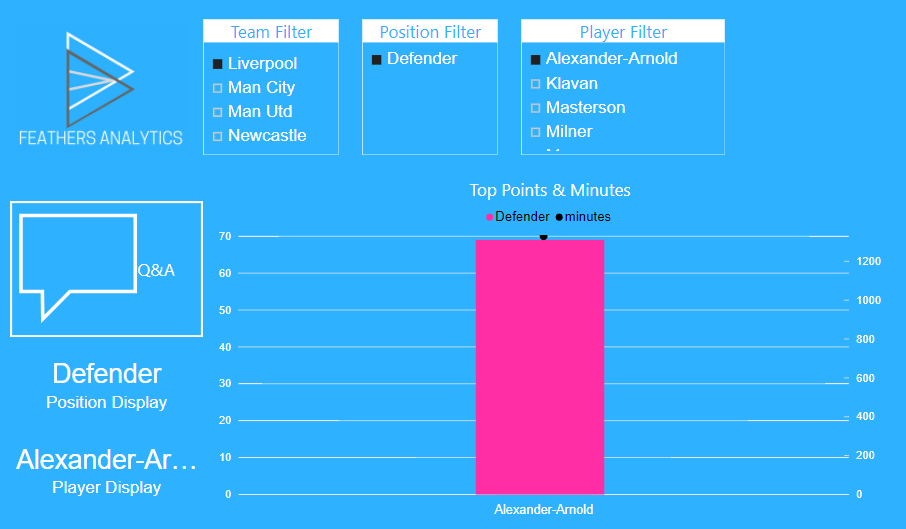Check the Klavan player checkbox
Viewport: 906px width, 529px height.
[536, 84]
